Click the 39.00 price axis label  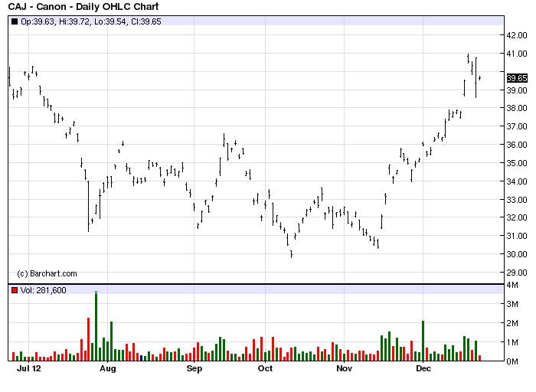click(x=517, y=90)
